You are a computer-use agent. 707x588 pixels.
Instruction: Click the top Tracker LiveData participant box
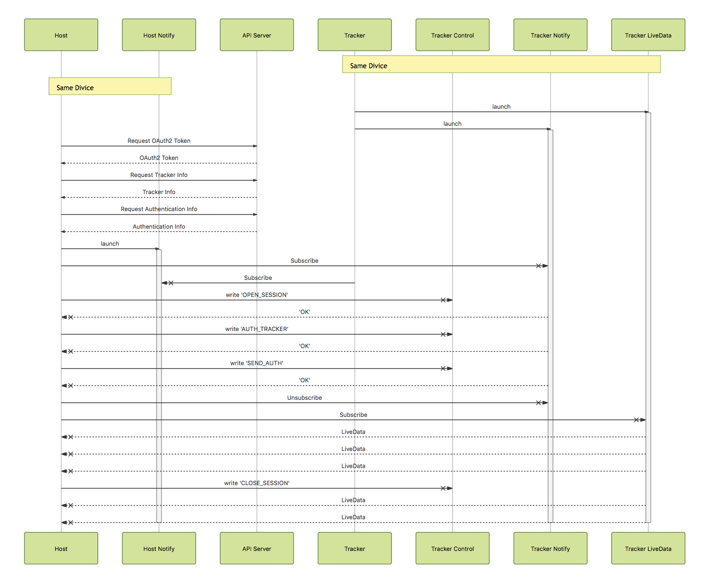pos(648,35)
